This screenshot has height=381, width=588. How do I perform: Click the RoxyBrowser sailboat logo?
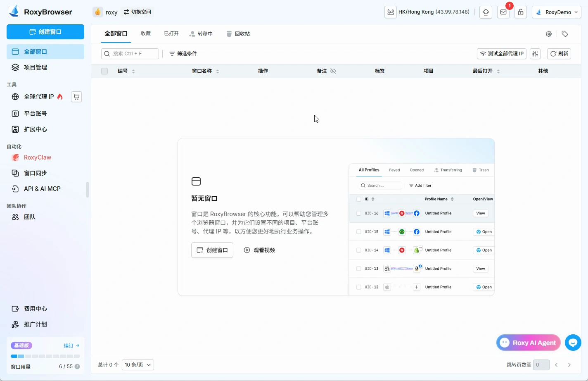pyautogui.click(x=14, y=12)
